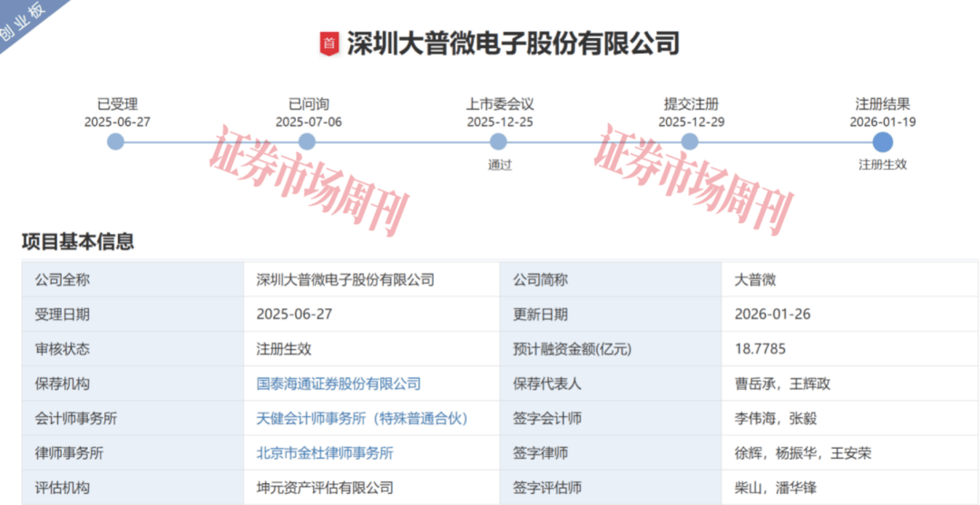Viewport: 980px width, 505px height.
Task: Open the 国泰海通证券股份有限公司 link
Action: click(338, 384)
